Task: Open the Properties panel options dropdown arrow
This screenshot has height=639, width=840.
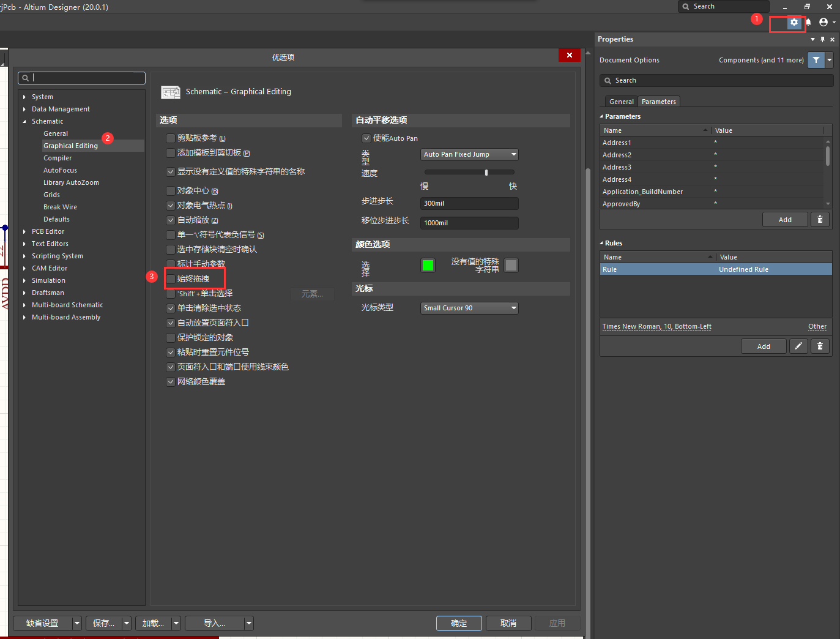Action: (x=812, y=39)
